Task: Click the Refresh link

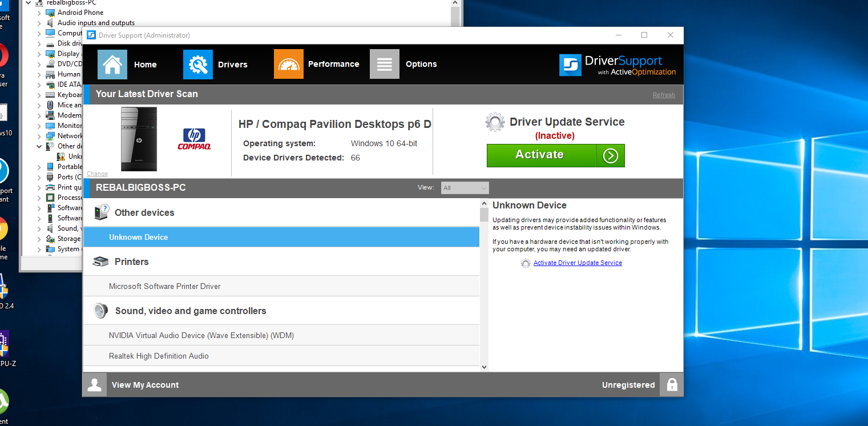Action: pos(663,95)
